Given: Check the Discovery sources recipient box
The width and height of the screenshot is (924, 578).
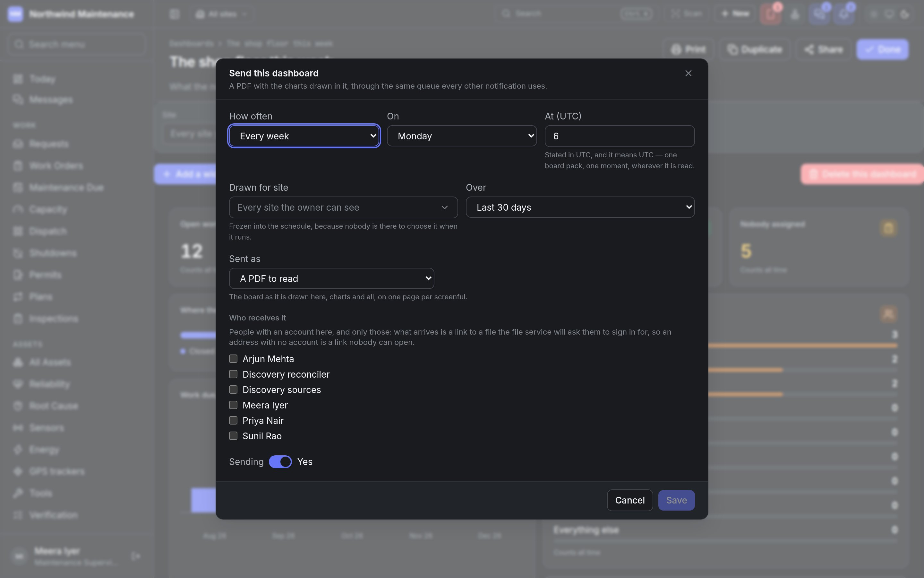Looking at the screenshot, I should [233, 389].
